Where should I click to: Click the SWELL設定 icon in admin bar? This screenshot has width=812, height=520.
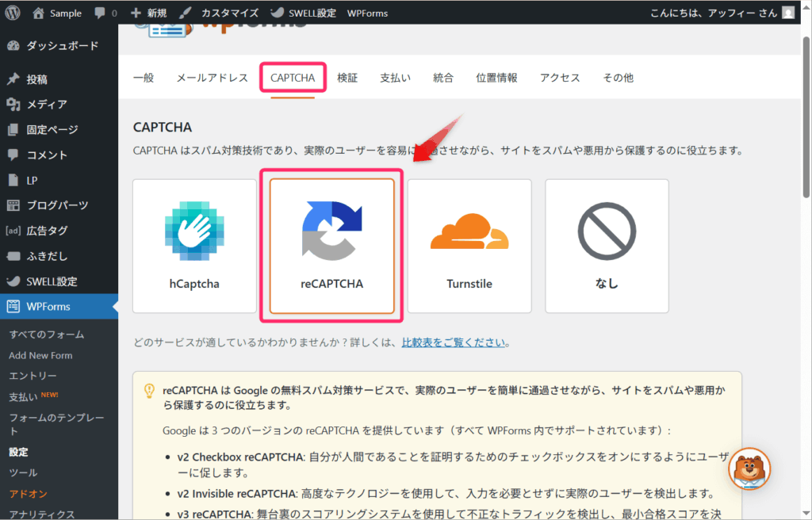tap(277, 13)
